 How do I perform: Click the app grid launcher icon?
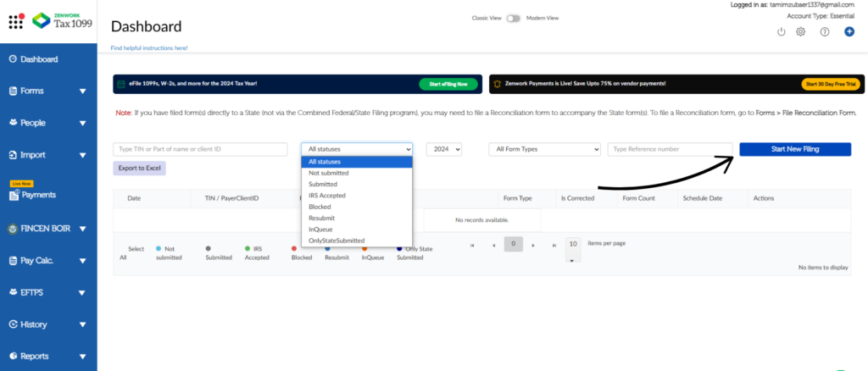15,20
